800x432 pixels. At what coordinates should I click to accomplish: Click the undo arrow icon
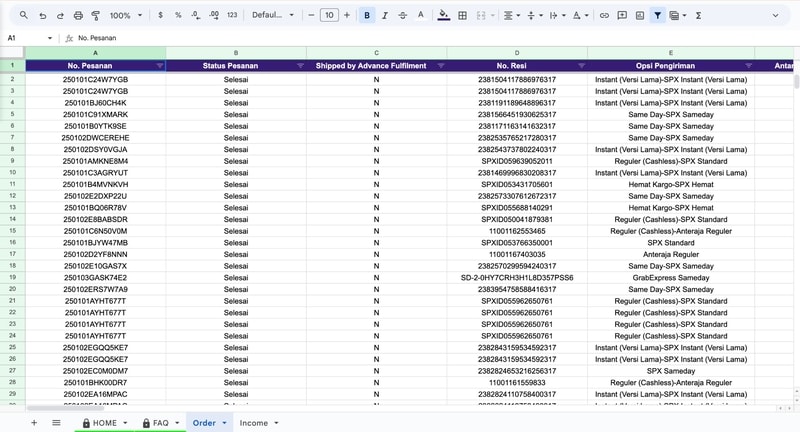[x=43, y=16]
